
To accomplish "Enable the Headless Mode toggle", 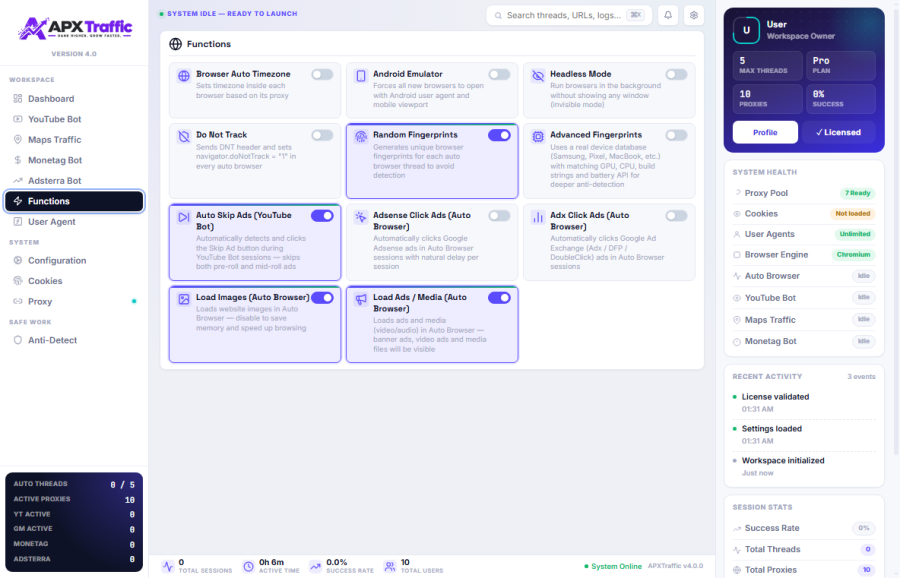I will 676,75.
